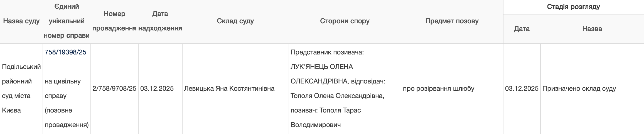Image resolution: width=644 pixels, height=134 pixels.
Task: Click the 'Сторони спору' column header
Action: pyautogui.click(x=345, y=21)
